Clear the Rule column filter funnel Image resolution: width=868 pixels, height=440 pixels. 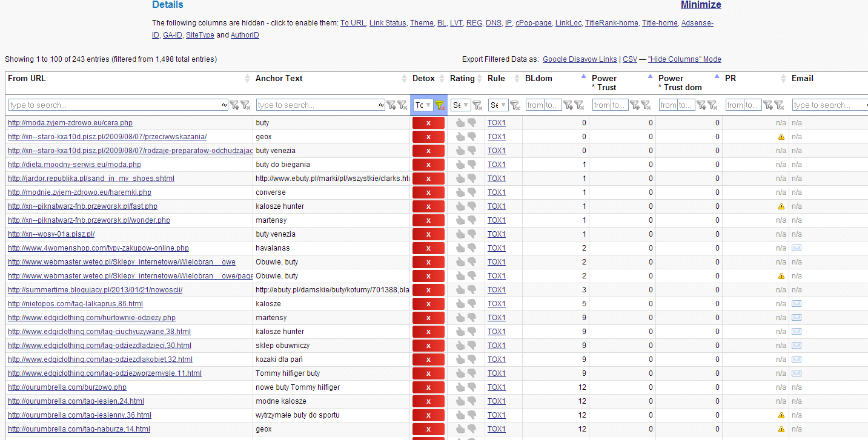pos(515,105)
